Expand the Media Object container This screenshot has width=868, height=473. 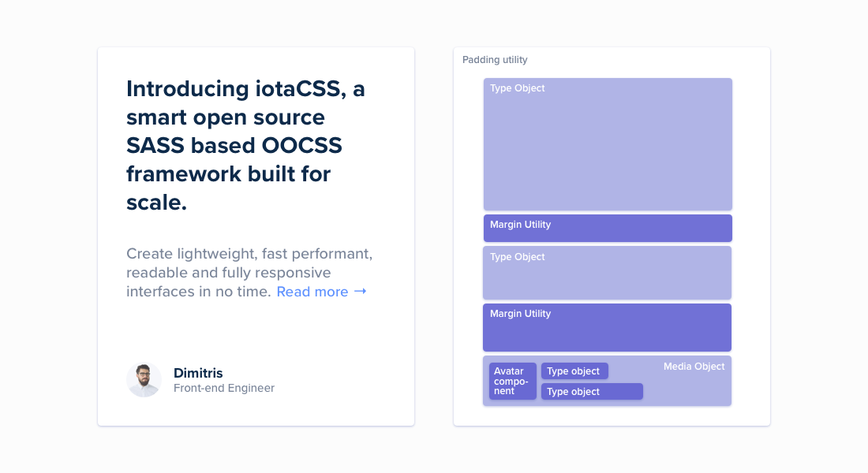607,381
